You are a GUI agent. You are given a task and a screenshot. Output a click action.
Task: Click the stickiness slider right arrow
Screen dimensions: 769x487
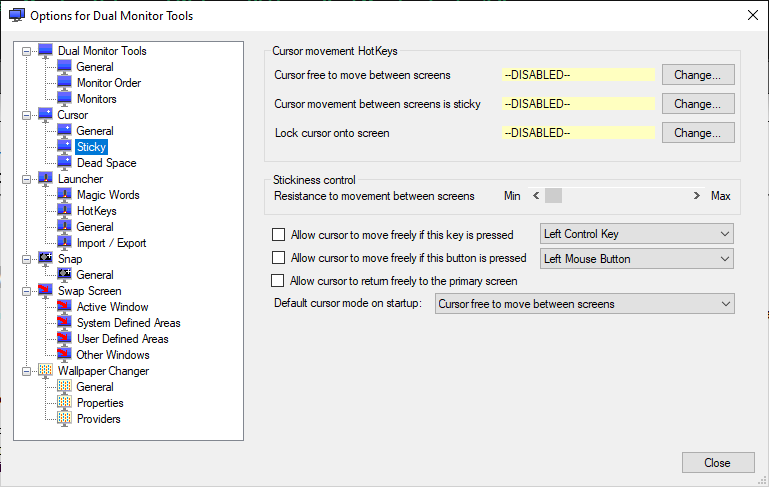696,196
